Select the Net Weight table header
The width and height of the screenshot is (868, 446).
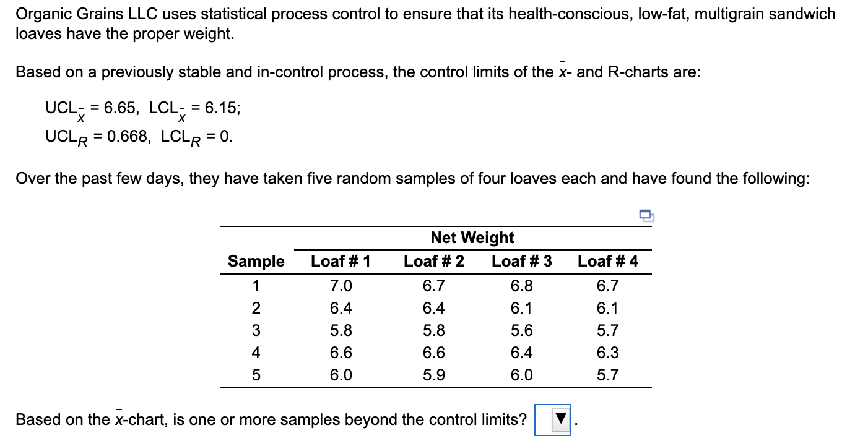coord(472,238)
